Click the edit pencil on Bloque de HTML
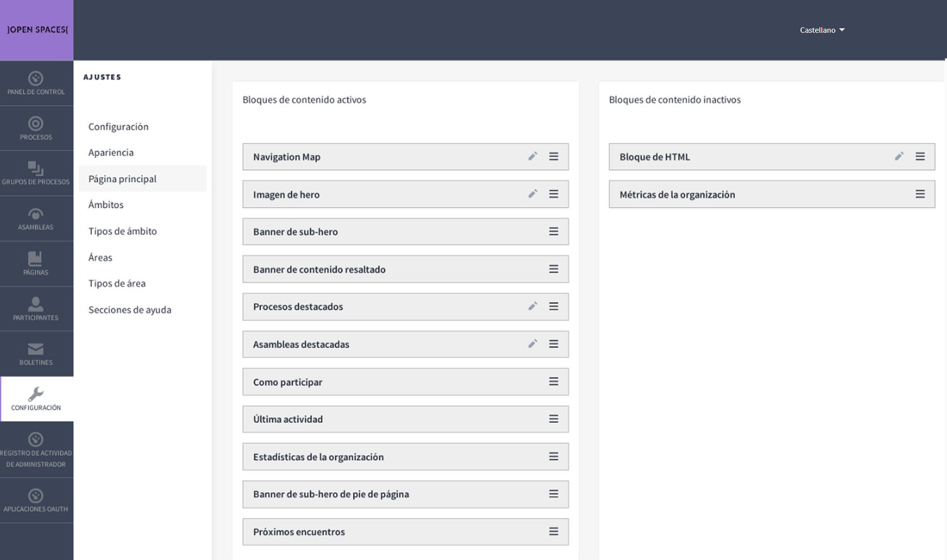Screen dimensions: 947x560 [x=899, y=156]
